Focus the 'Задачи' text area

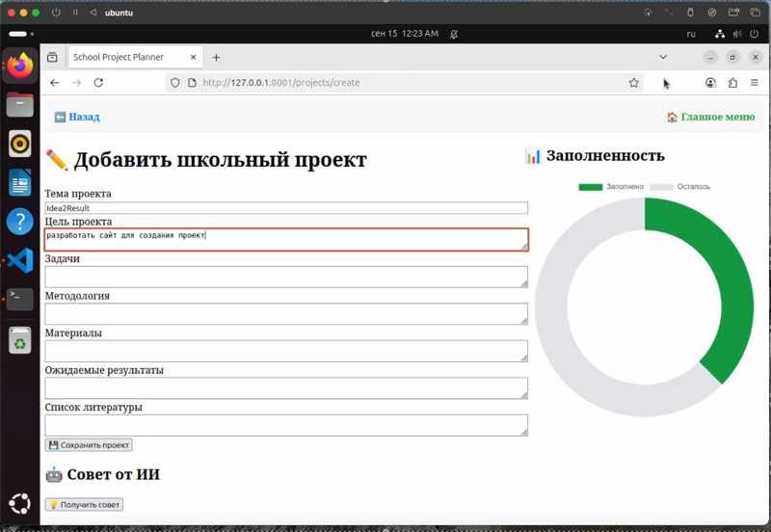pyautogui.click(x=285, y=277)
